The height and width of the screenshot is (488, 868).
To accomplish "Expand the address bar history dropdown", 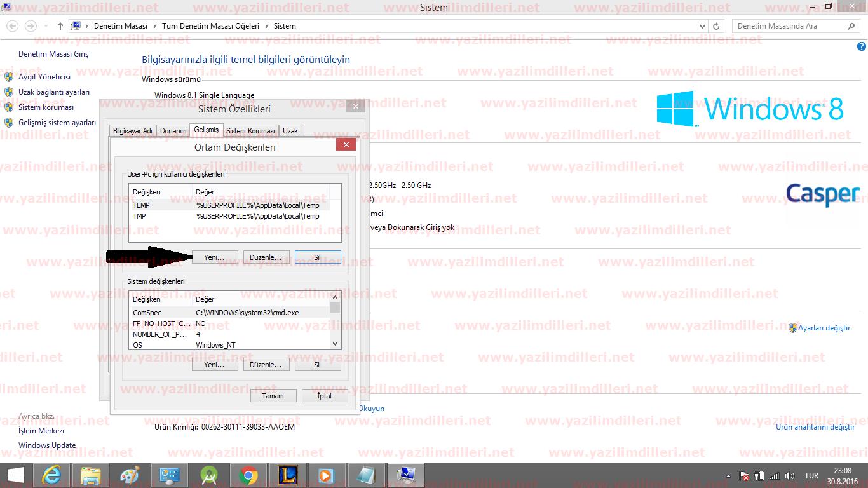I will pos(702,27).
